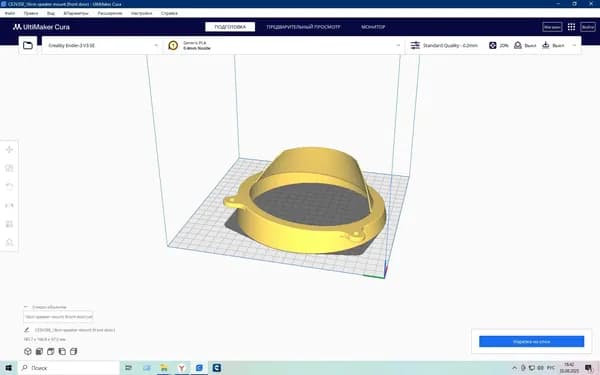Click the adhesion status icon

[x=546, y=45]
